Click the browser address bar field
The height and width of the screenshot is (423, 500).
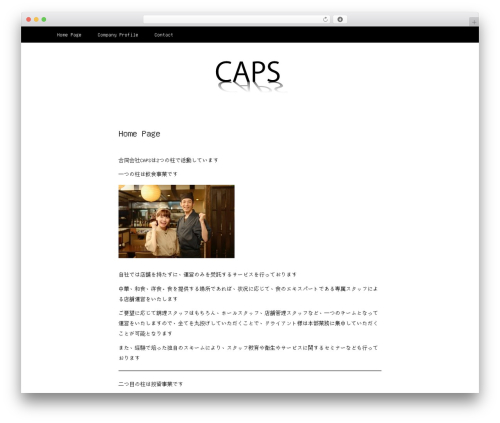click(x=236, y=19)
